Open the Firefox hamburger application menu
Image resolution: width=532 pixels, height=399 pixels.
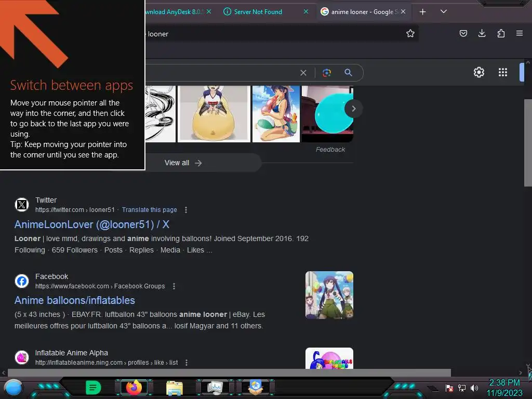pyautogui.click(x=520, y=33)
